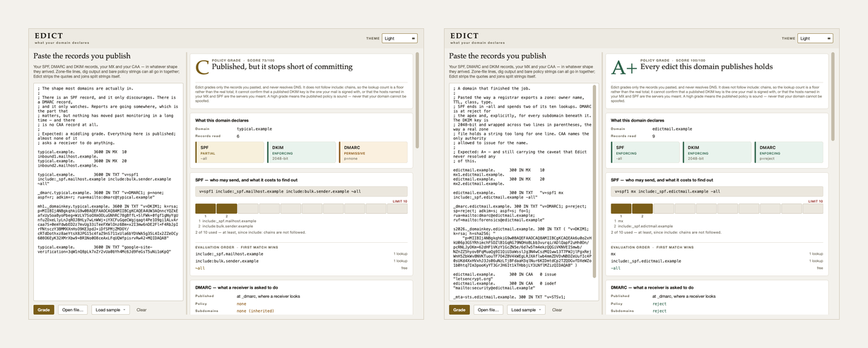Click the large A+ grade letter

[624, 68]
